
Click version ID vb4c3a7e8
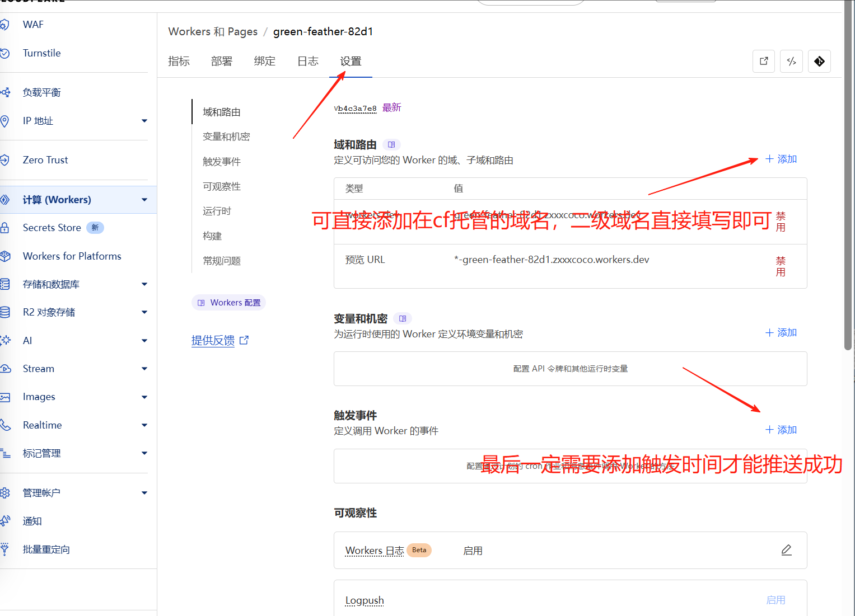356,109
